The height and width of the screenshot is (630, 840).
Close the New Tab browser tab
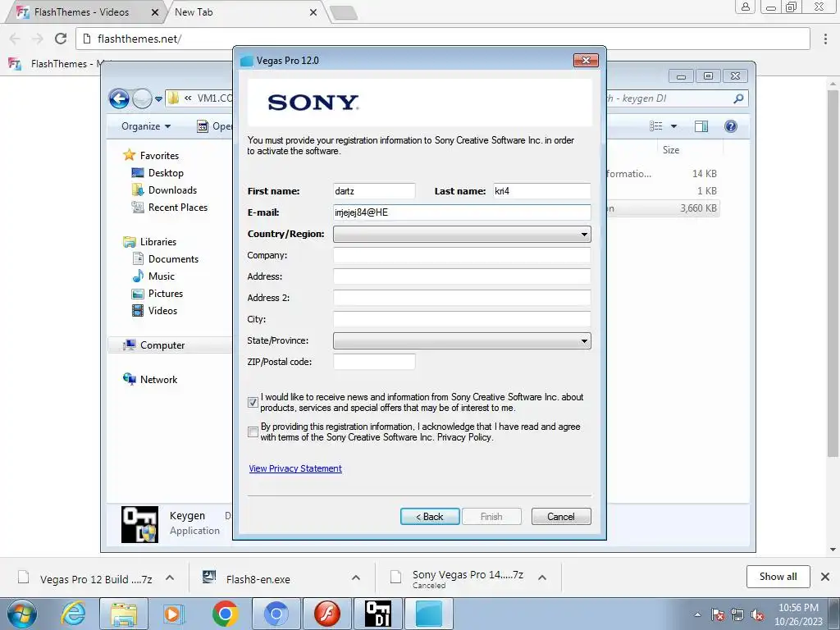pyautogui.click(x=313, y=12)
